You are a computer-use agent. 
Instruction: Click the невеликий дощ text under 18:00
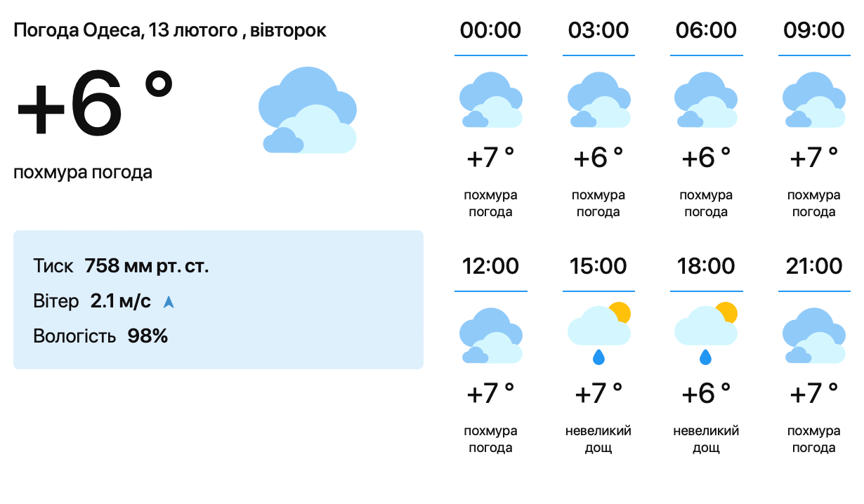706,439
